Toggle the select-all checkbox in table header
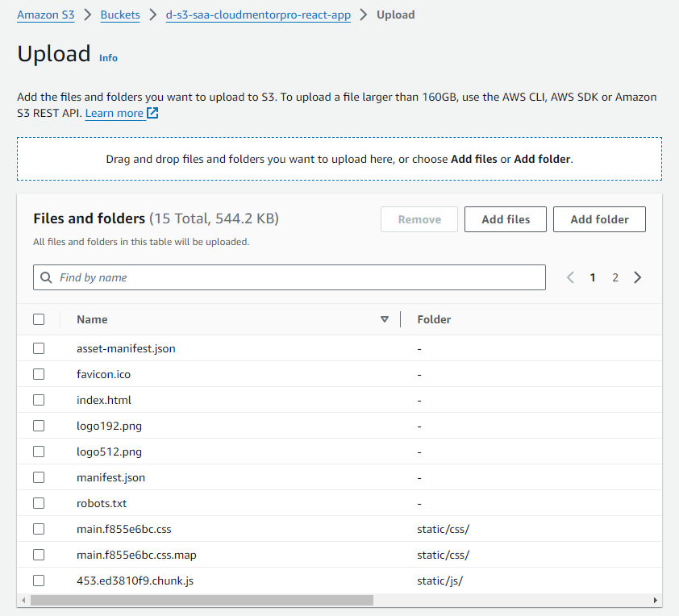Screen dimensions: 679x616 point(39,319)
